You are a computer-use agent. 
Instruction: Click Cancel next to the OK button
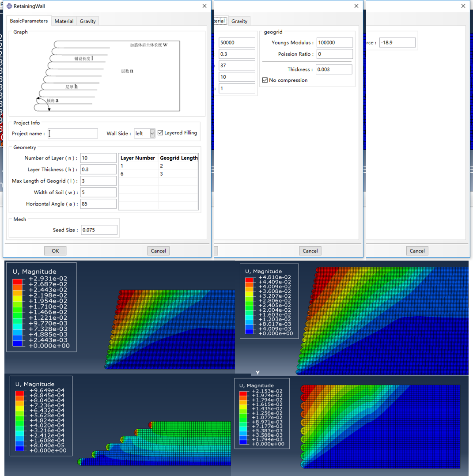pyautogui.click(x=158, y=251)
